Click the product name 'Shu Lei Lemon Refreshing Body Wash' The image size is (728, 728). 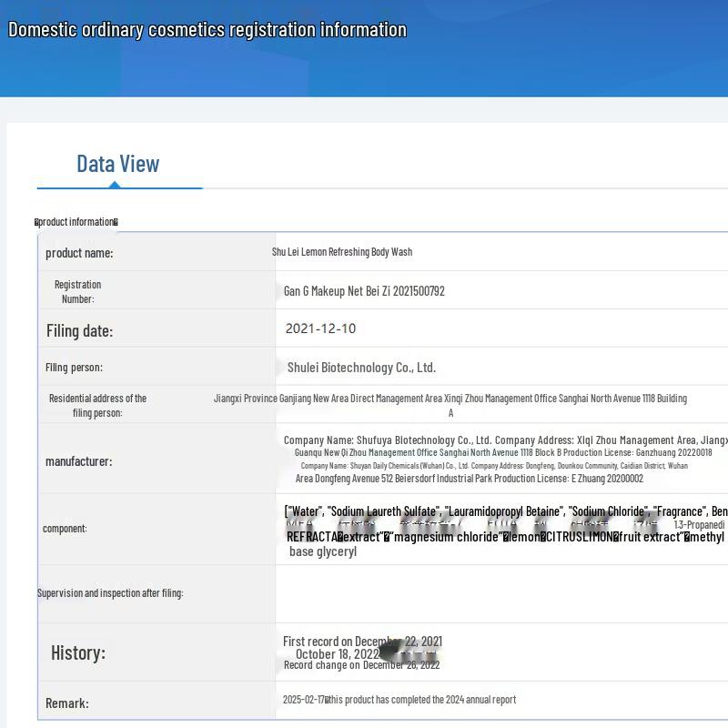pos(342,252)
